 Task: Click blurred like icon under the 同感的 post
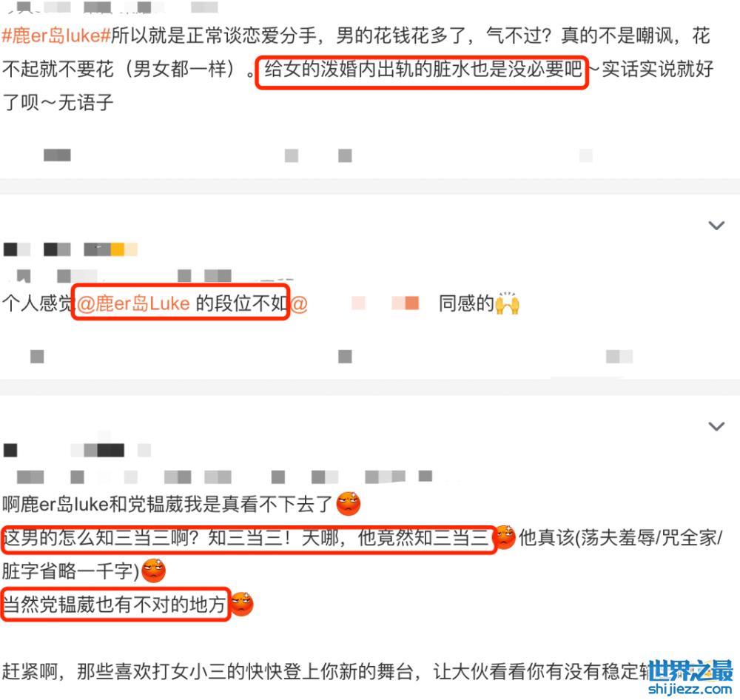click(619, 357)
